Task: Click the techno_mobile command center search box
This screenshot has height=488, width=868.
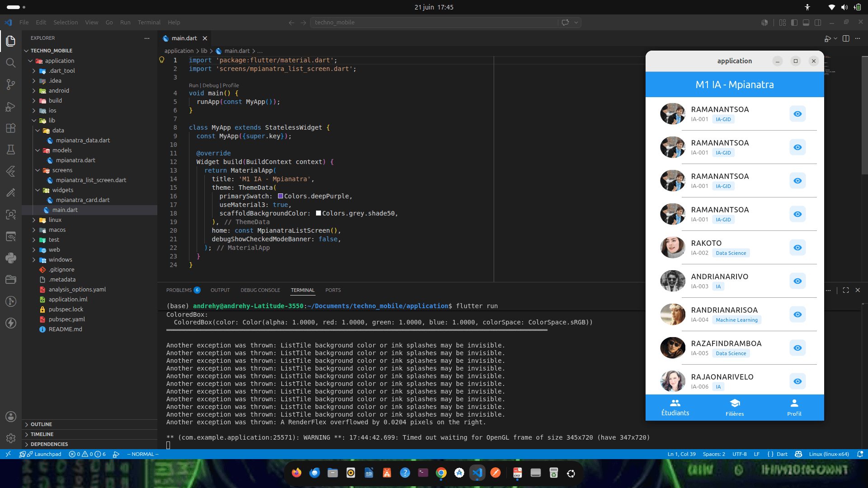Action: (x=434, y=23)
